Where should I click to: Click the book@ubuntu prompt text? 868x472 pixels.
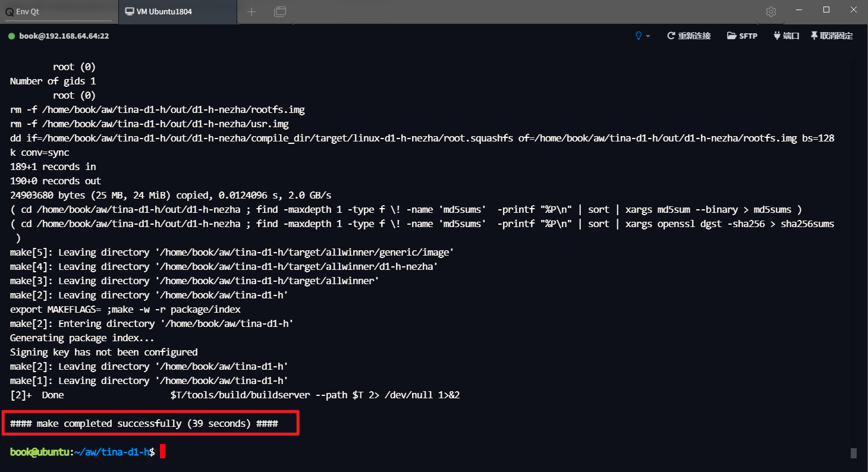point(40,452)
